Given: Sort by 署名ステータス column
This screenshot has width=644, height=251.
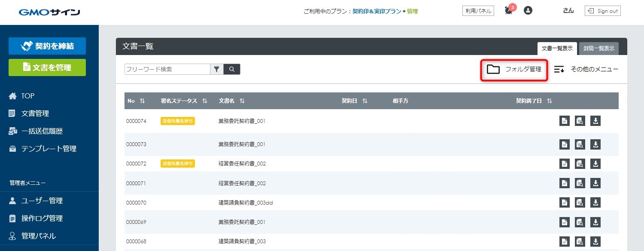Looking at the screenshot, I should (205, 101).
